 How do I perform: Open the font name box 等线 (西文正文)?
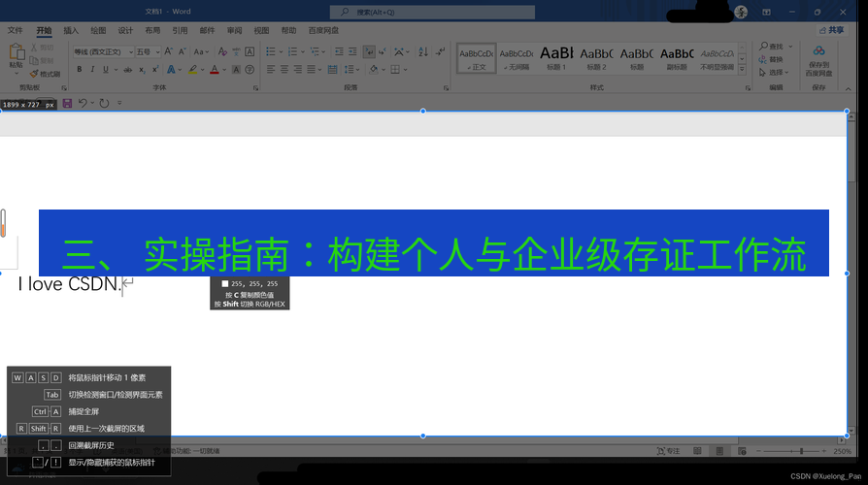103,51
